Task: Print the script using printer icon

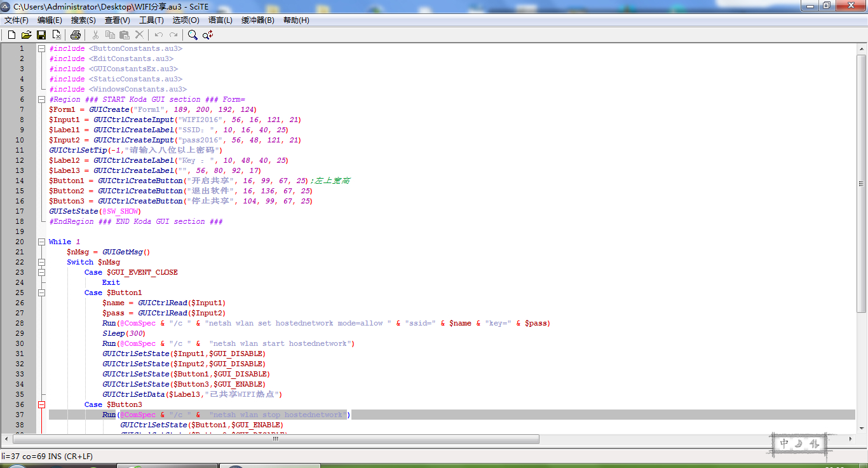Action: coord(76,35)
